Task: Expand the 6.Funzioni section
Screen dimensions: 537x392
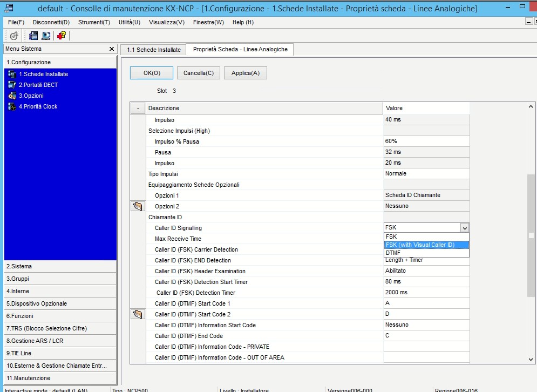Action: click(x=60, y=316)
